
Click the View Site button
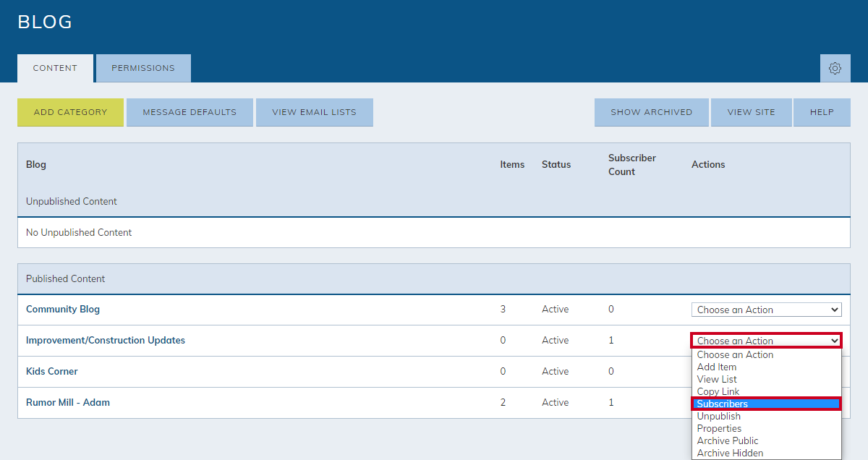coord(751,112)
